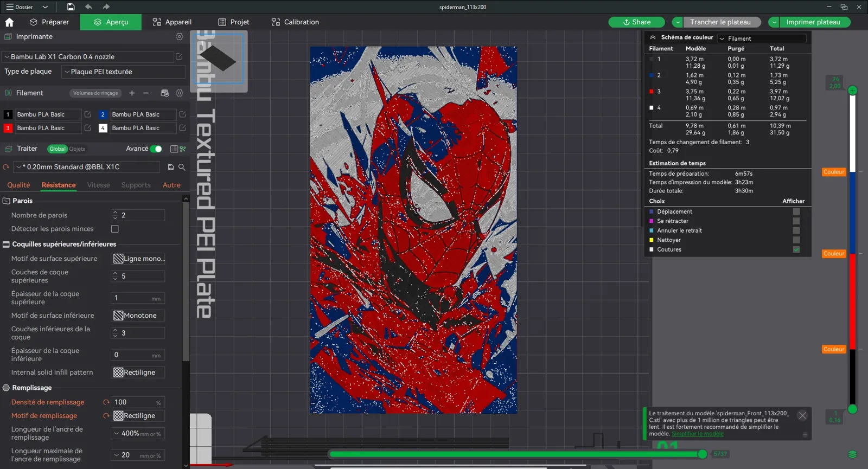Image resolution: width=868 pixels, height=469 pixels.
Task: Open printer settings gear icon
Action: pyautogui.click(x=180, y=37)
